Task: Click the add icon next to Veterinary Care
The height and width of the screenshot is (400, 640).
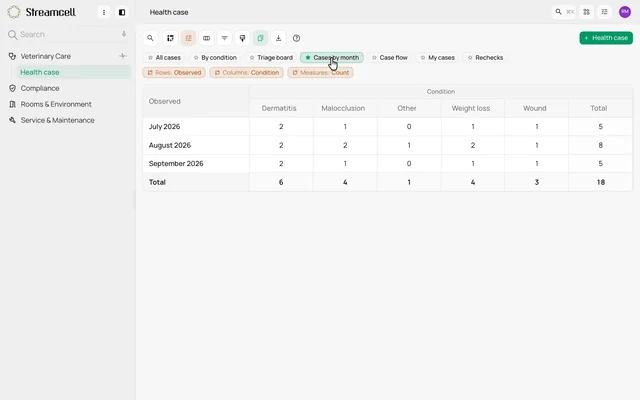Action: [x=122, y=56]
